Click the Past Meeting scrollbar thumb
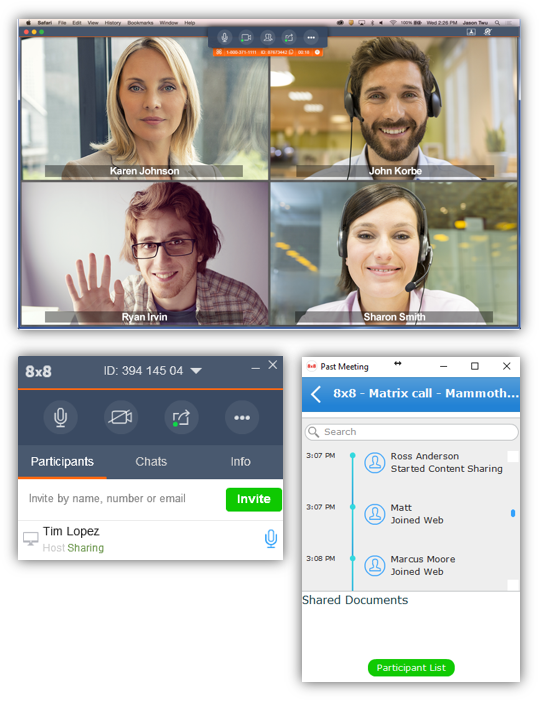The height and width of the screenshot is (708, 543). tap(513, 513)
